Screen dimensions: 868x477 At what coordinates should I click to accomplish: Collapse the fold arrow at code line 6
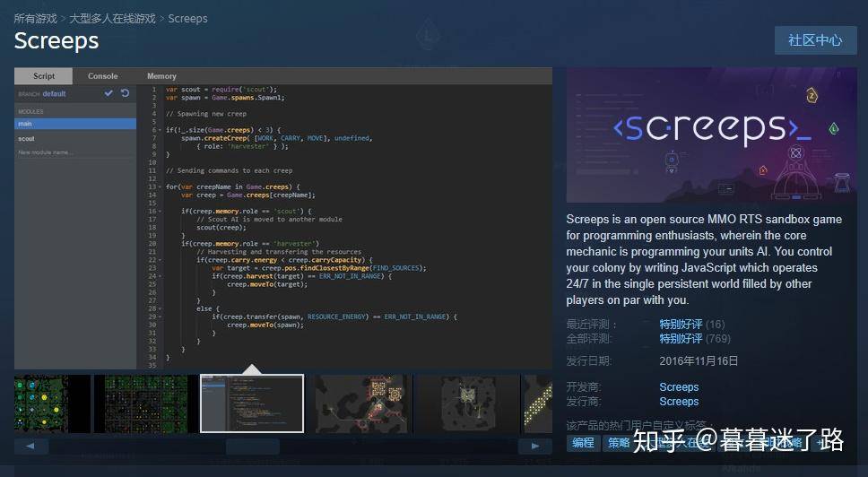pos(161,130)
